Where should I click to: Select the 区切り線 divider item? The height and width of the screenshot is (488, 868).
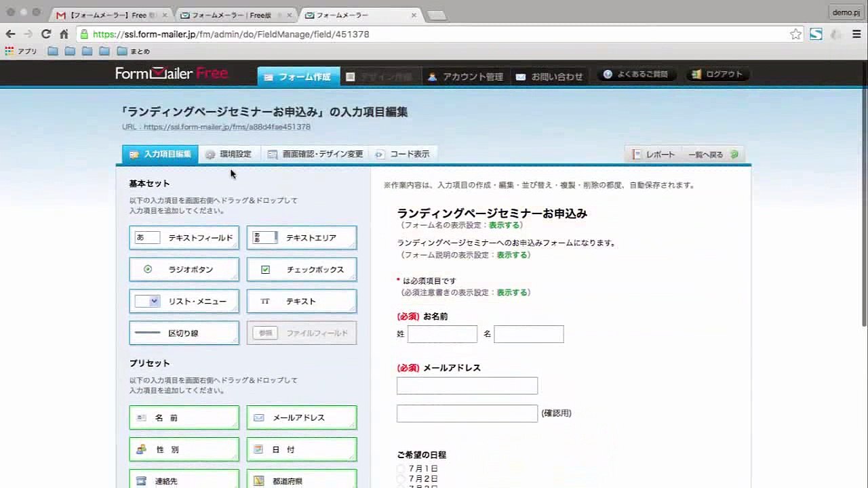(184, 333)
